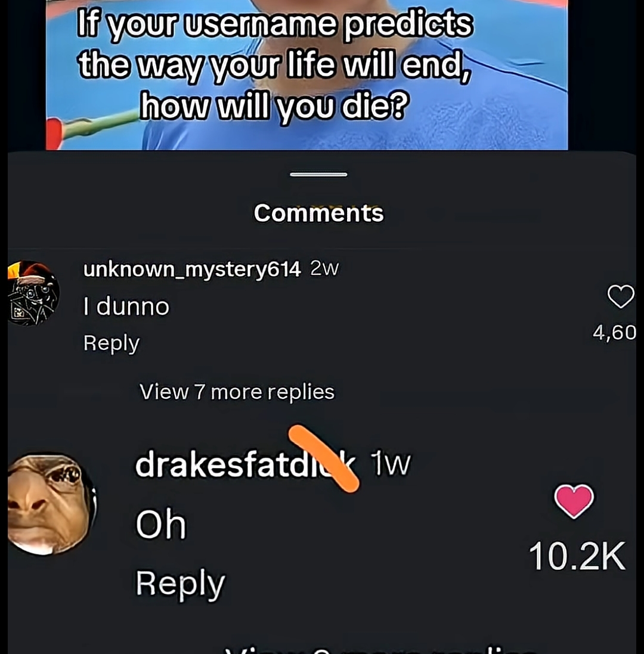Open drakesfatd profile avatar
The image size is (644, 654).
pyautogui.click(x=51, y=504)
